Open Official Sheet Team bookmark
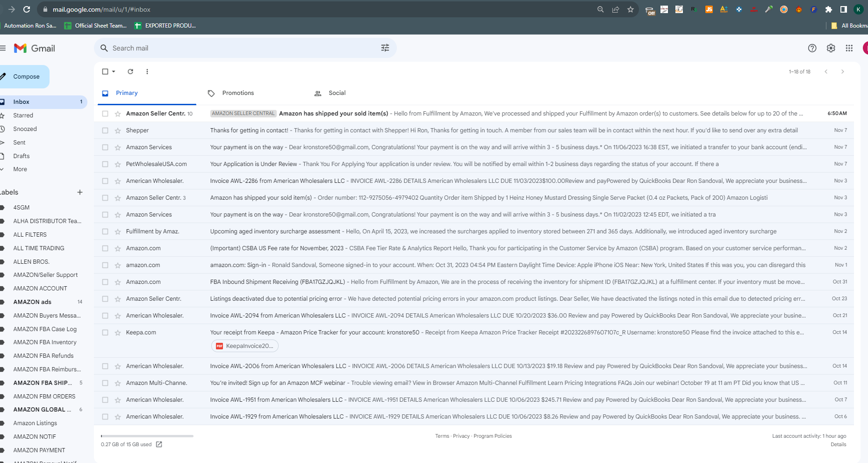 95,26
